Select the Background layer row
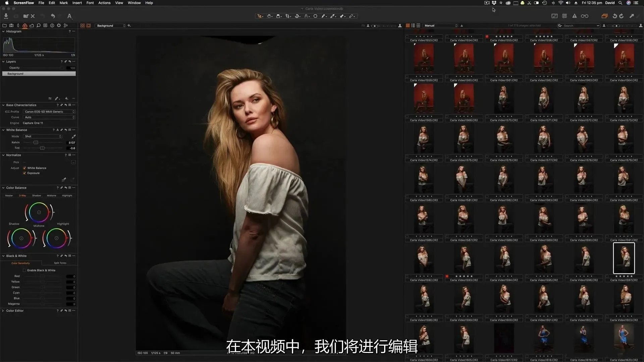This screenshot has height=362, width=644. coord(39,74)
